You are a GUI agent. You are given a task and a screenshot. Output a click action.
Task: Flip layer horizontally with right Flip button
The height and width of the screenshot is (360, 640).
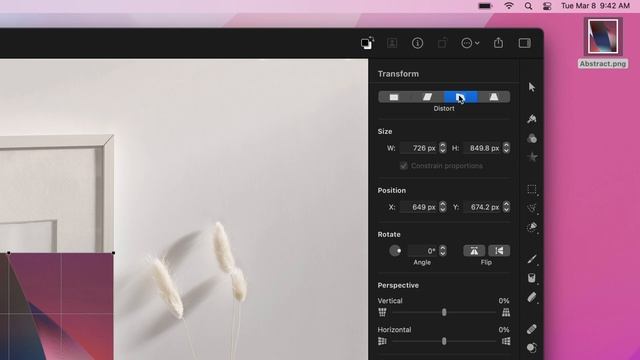[x=499, y=251]
